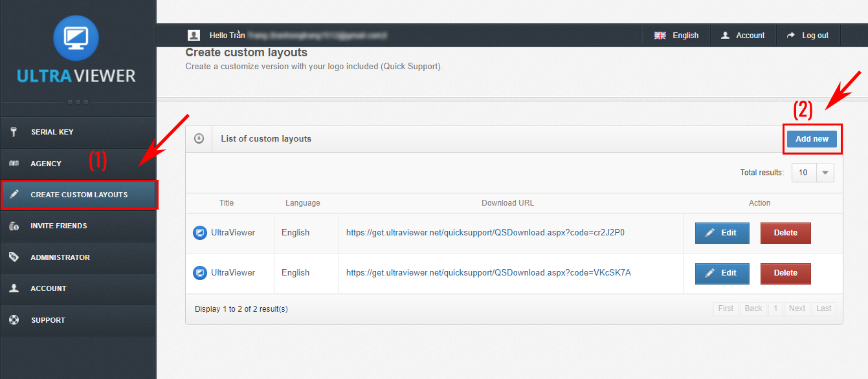Select page 1 in pagination
The height and width of the screenshot is (379, 868).
coord(775,309)
